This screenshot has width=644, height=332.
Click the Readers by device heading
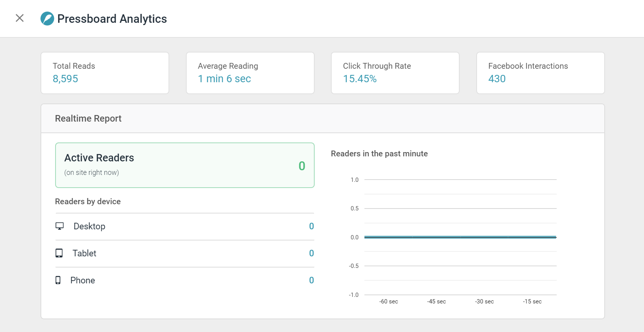point(88,202)
